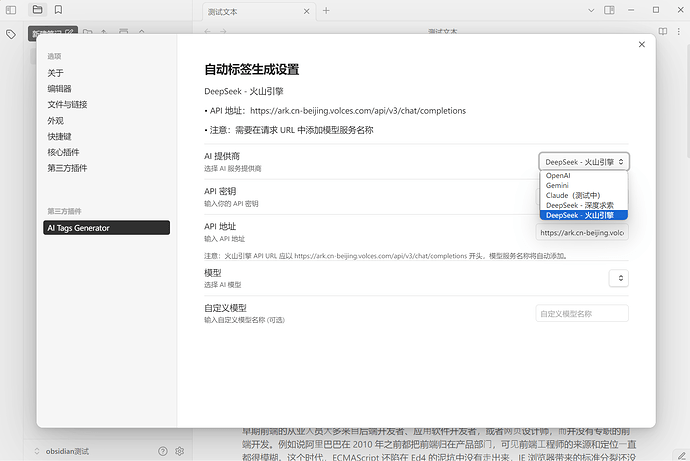Navigate back with left arrow
The image size is (690, 461).
point(208,31)
